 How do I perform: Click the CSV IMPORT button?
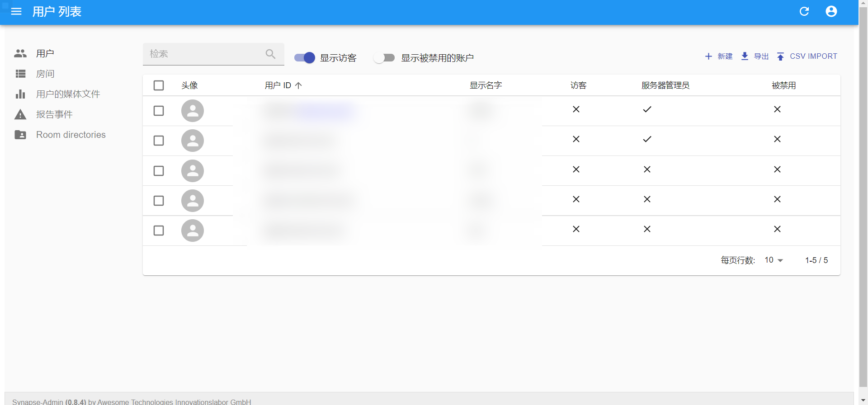pyautogui.click(x=807, y=57)
